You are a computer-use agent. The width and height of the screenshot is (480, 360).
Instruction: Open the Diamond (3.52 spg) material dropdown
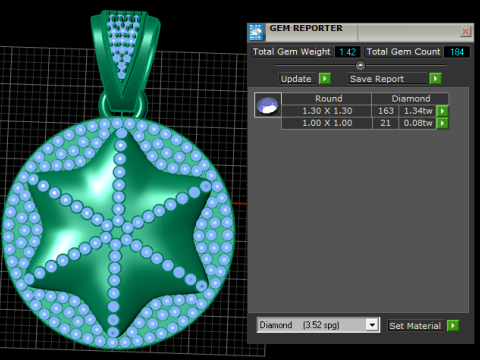(x=318, y=325)
